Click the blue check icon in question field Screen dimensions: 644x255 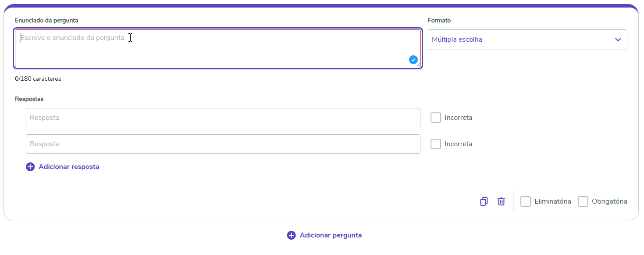pos(413,60)
